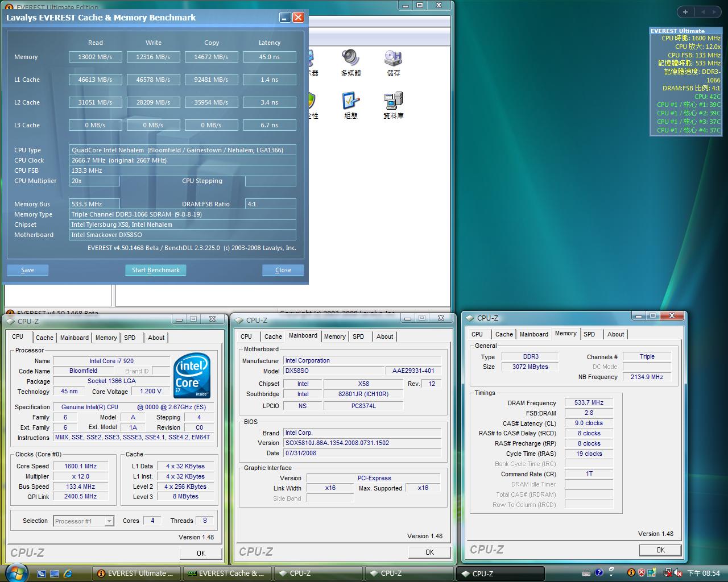Image resolution: width=728 pixels, height=582 pixels.
Task: Open Mainboard tab in right CPU-Z window
Action: pos(534,334)
